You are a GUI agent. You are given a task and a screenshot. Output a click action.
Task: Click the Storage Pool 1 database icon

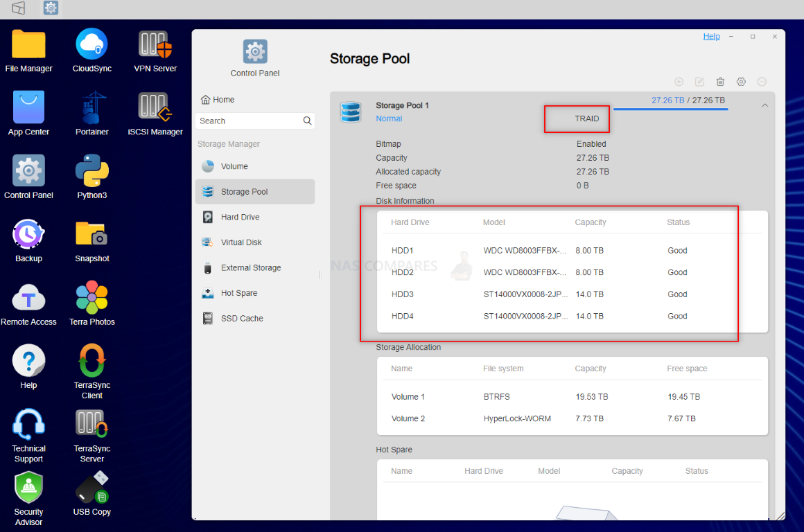[x=351, y=112]
